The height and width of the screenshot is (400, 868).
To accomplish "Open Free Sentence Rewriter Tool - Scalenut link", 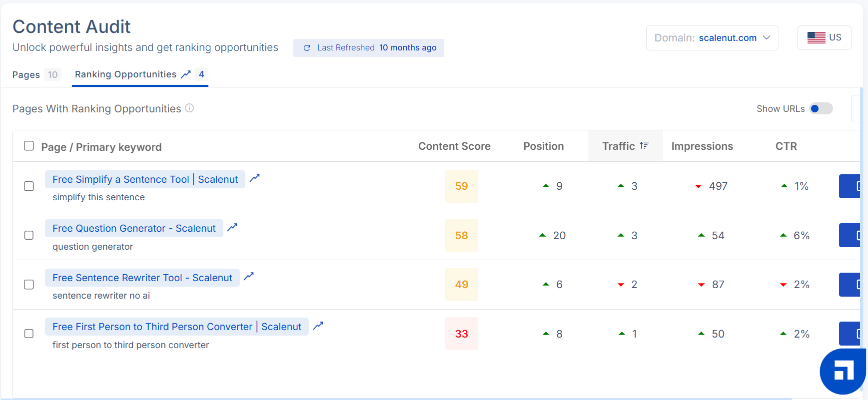I will (142, 278).
